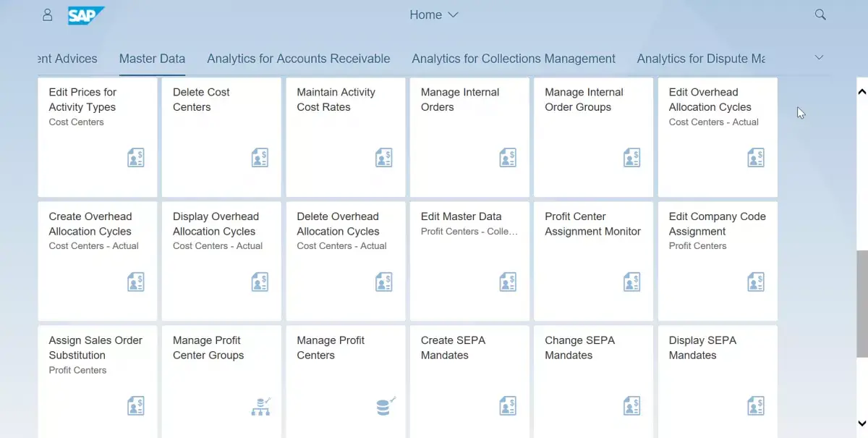Click icon on Delete Overhead Allocation Cycles tile

[x=384, y=282]
